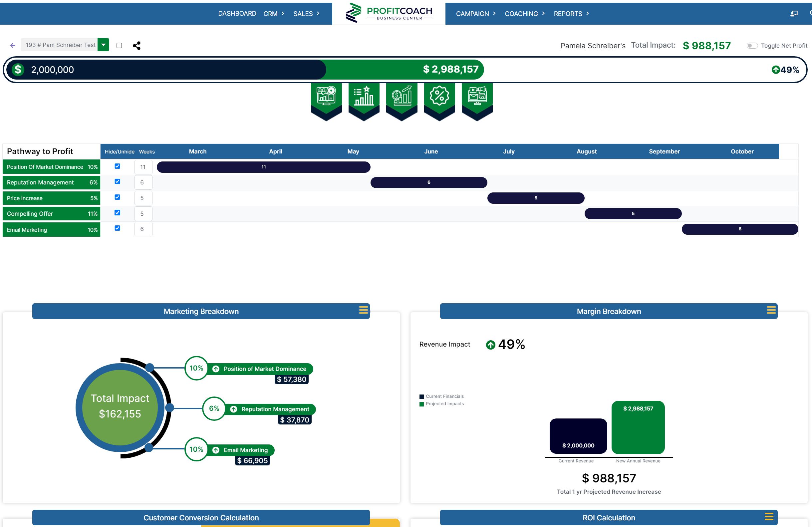Click the 11-week Gantt bar

263,167
